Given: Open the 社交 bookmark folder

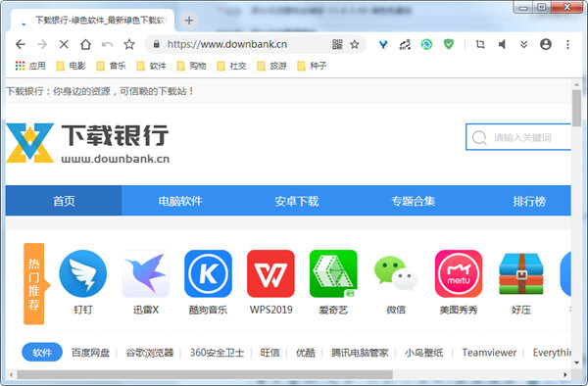Looking at the screenshot, I should [231, 66].
